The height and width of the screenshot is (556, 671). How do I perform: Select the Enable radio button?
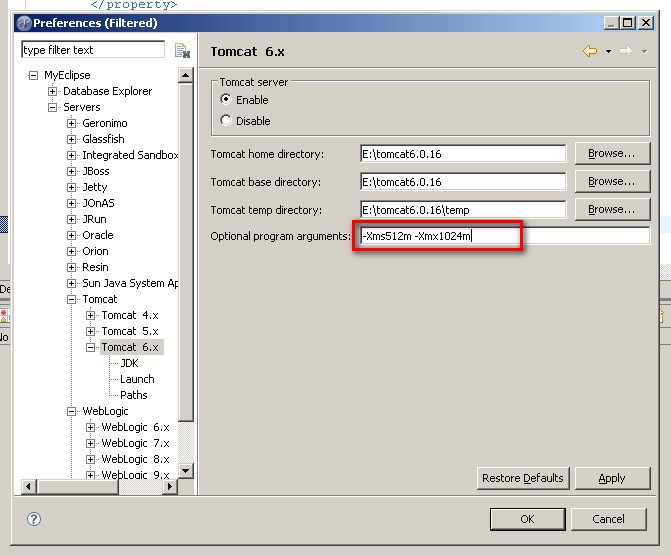coord(226,99)
